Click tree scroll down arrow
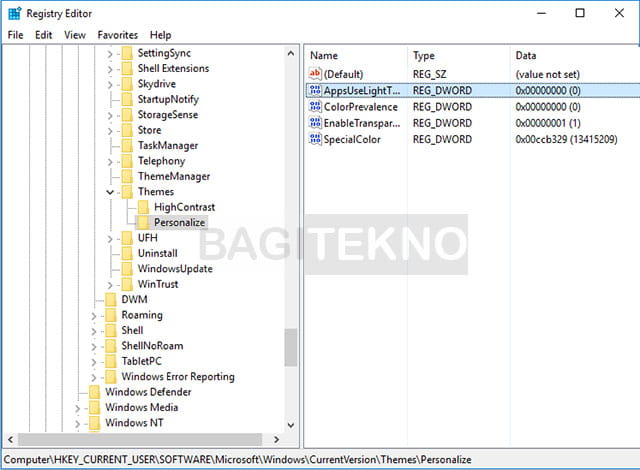The width and height of the screenshot is (640, 470). point(291,425)
